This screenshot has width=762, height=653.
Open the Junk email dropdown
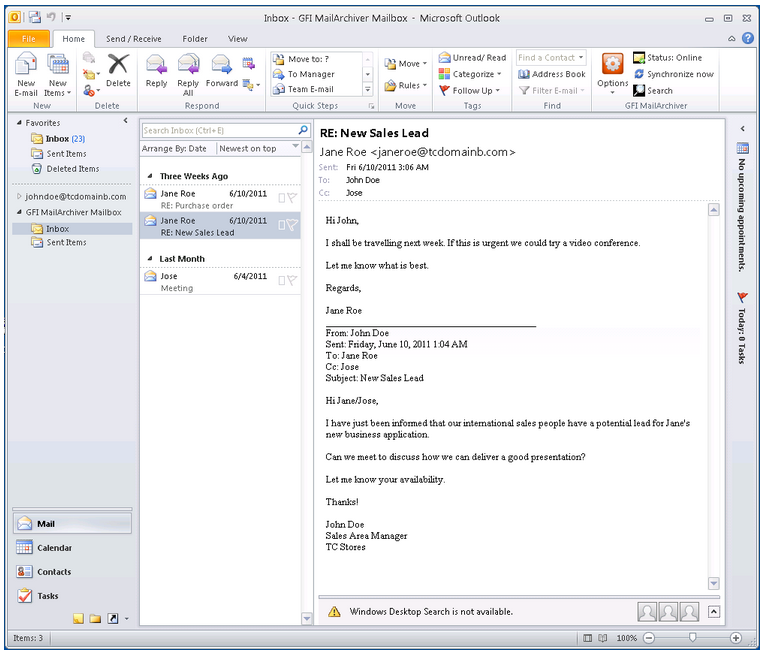pos(91,90)
